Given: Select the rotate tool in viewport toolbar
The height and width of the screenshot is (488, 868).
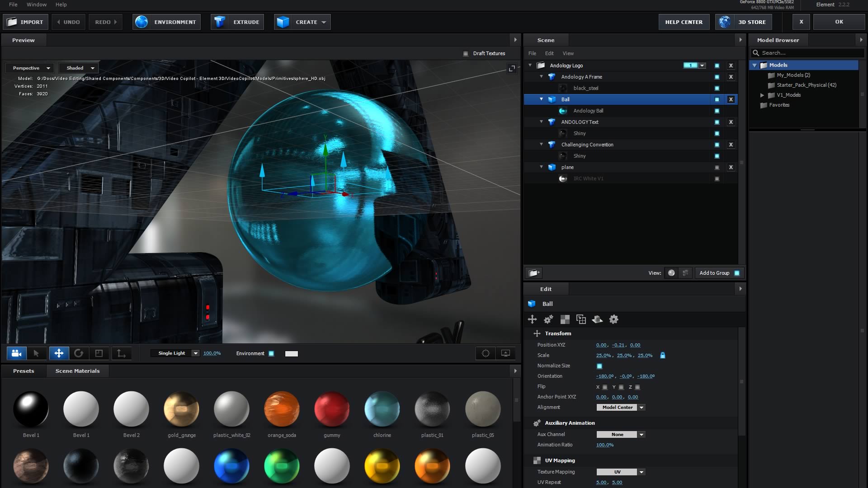Looking at the screenshot, I should coord(79,353).
